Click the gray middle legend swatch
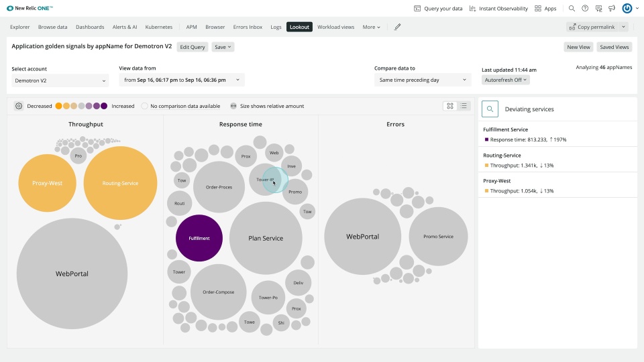Screen dimensions: 644x362 click(x=81, y=106)
